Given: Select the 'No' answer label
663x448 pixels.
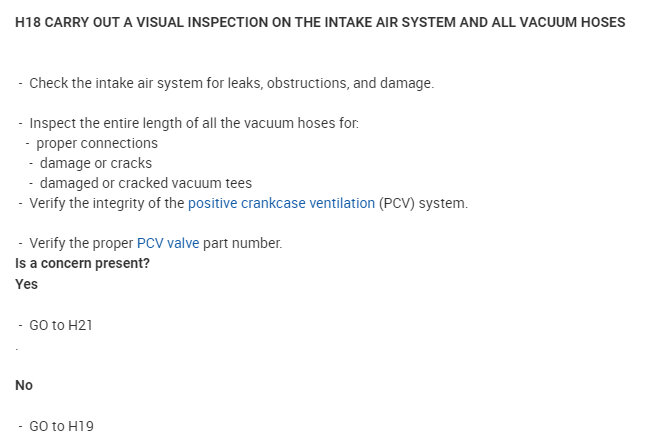Looking at the screenshot, I should click(x=25, y=385).
